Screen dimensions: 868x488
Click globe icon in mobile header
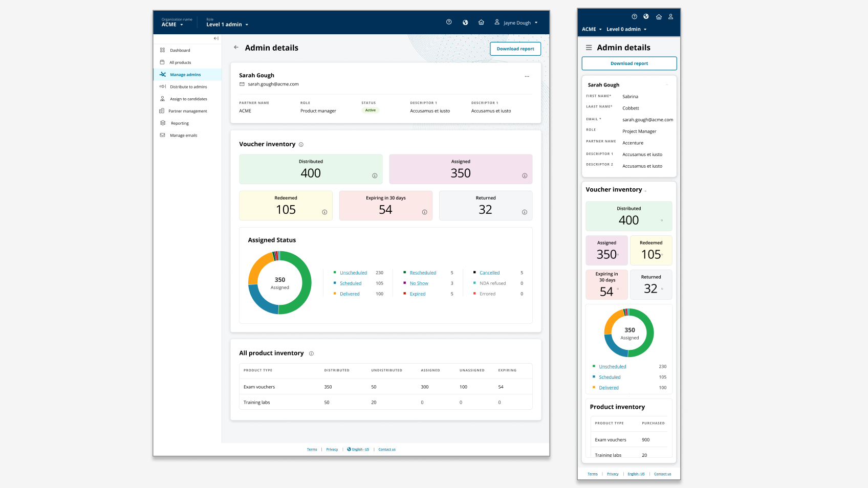[x=646, y=16]
